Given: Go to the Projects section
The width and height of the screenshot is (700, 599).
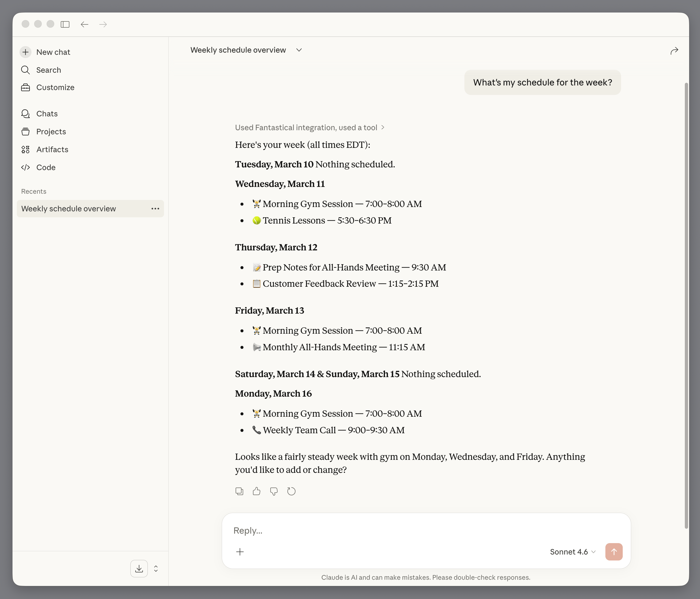Looking at the screenshot, I should [51, 132].
